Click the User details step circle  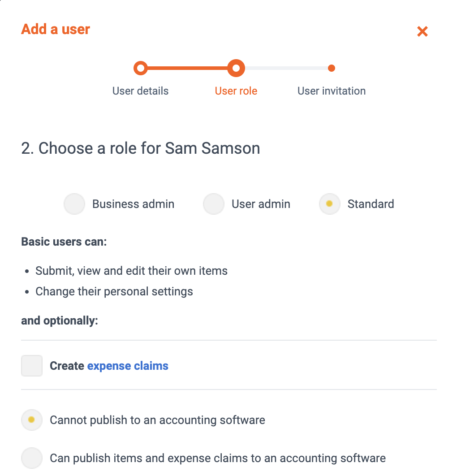pyautogui.click(x=141, y=68)
